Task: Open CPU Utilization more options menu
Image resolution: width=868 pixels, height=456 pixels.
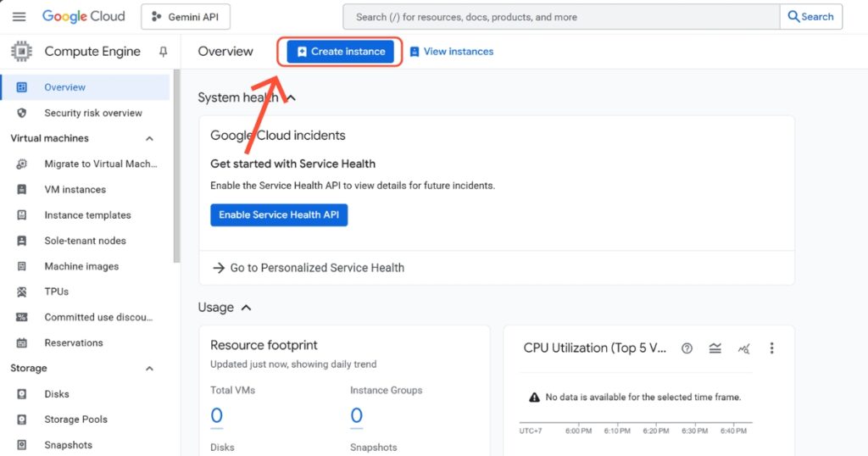Action: [x=771, y=348]
